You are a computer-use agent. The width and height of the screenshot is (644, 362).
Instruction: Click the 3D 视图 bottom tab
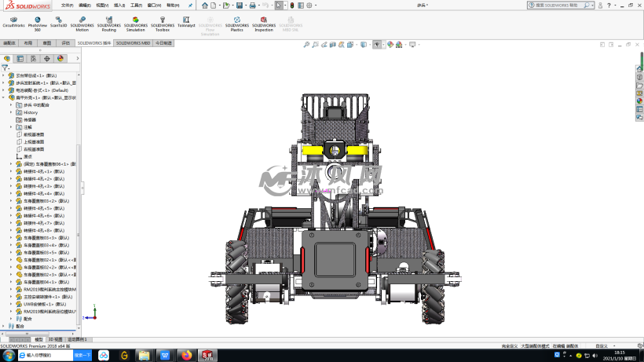(x=57, y=339)
